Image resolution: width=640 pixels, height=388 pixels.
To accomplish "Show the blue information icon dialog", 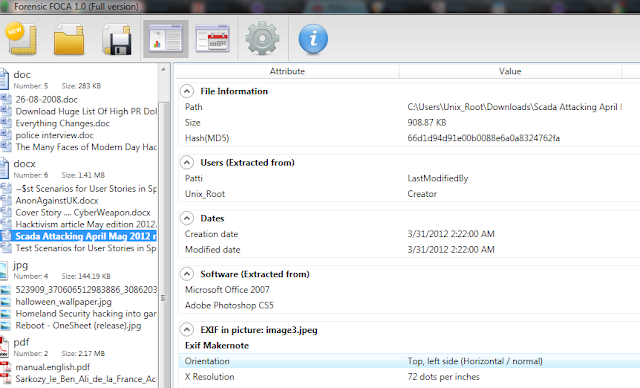I will pyautogui.click(x=313, y=39).
